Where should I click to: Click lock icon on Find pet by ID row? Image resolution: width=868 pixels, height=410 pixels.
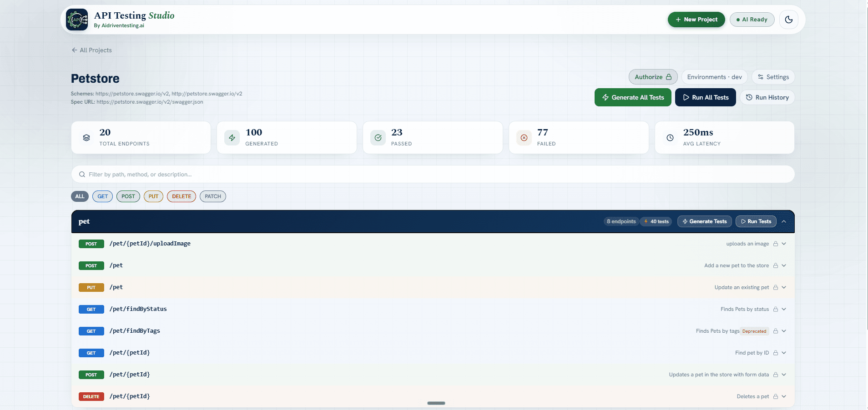point(776,353)
